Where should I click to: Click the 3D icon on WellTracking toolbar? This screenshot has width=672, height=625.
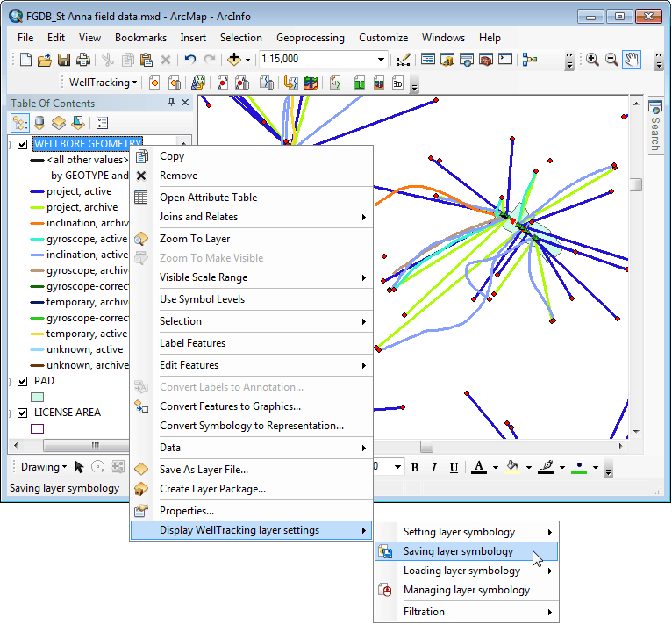coord(397,83)
